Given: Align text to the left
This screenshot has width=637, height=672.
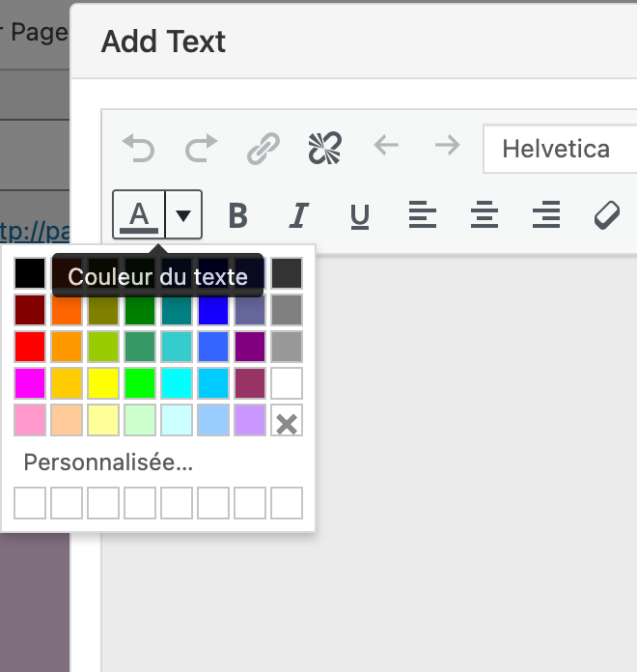Looking at the screenshot, I should [x=423, y=214].
